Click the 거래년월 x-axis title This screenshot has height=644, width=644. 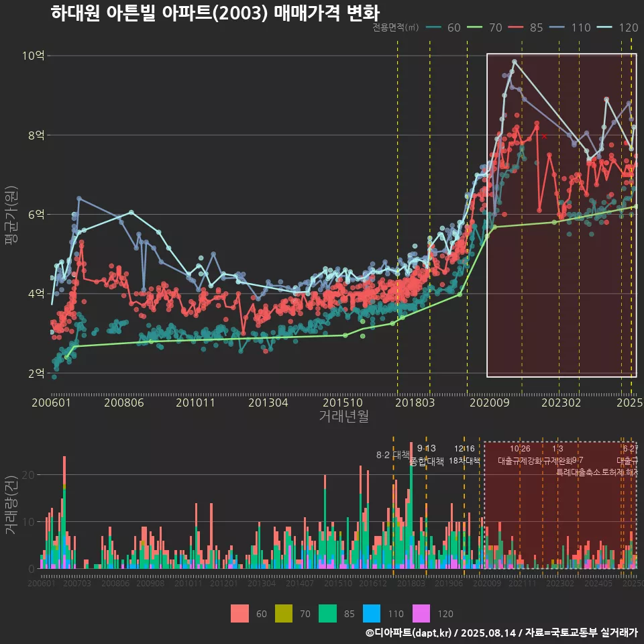(343, 416)
